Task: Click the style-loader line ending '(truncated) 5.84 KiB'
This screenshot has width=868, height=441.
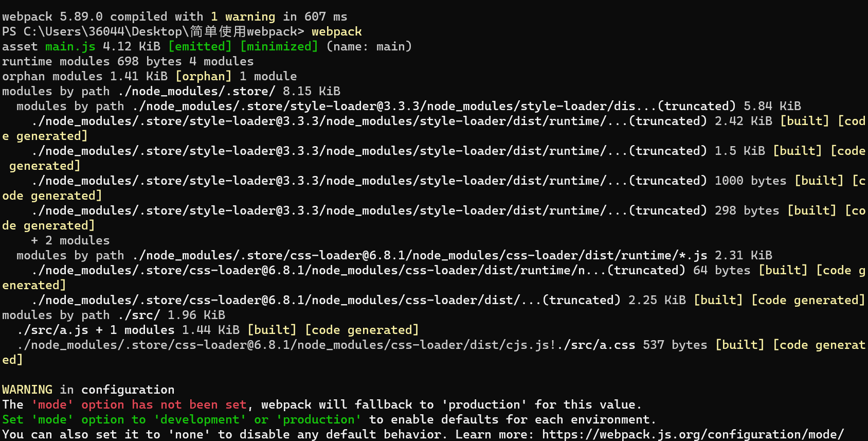Action: [409, 106]
